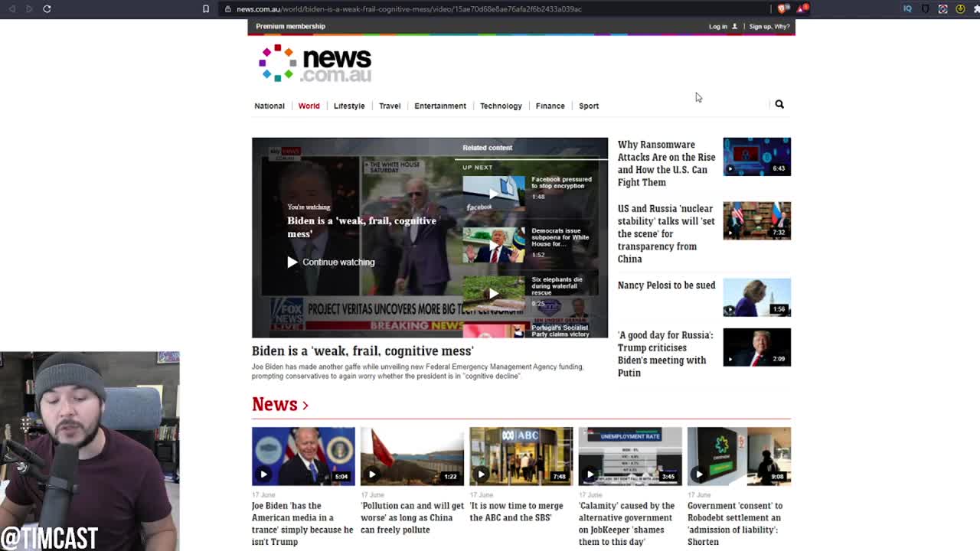Screen dimensions: 980x551
Task: Click the IQ extension icon
Action: [907, 8]
